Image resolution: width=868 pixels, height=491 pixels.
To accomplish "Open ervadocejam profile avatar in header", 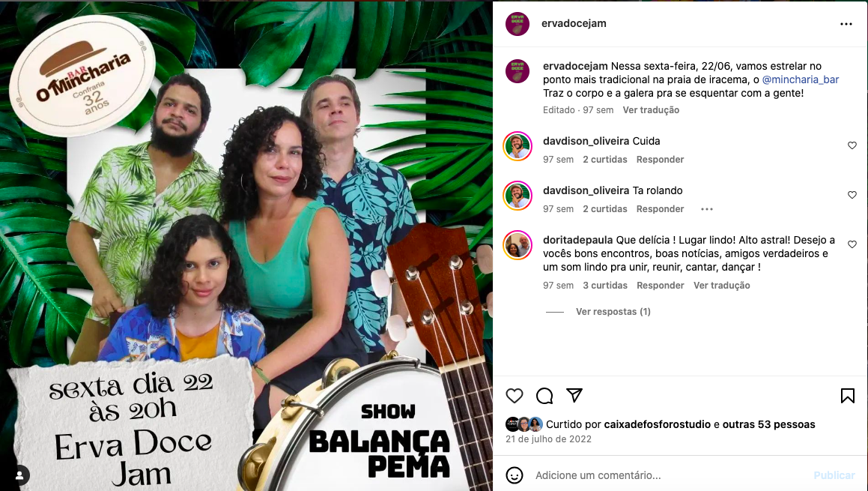I will coord(518,24).
